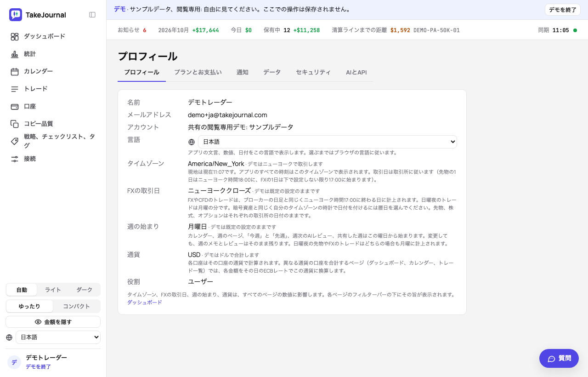Click the お知らせ 6 notifications entry
The image size is (588, 377).
[132, 30]
